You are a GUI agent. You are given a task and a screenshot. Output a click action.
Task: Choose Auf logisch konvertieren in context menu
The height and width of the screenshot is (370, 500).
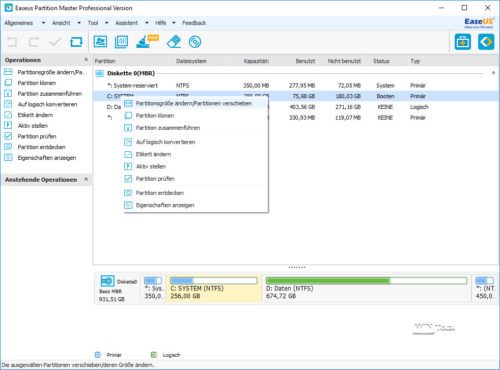tap(196, 142)
